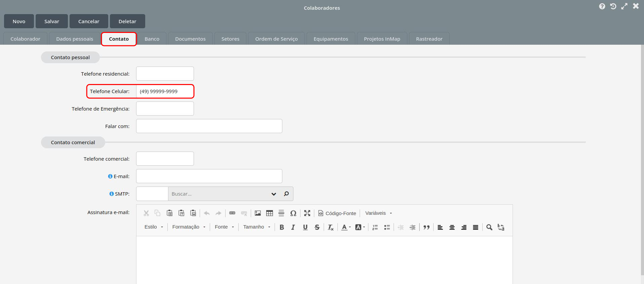
Task: Open the Setores tab
Action: (230, 39)
